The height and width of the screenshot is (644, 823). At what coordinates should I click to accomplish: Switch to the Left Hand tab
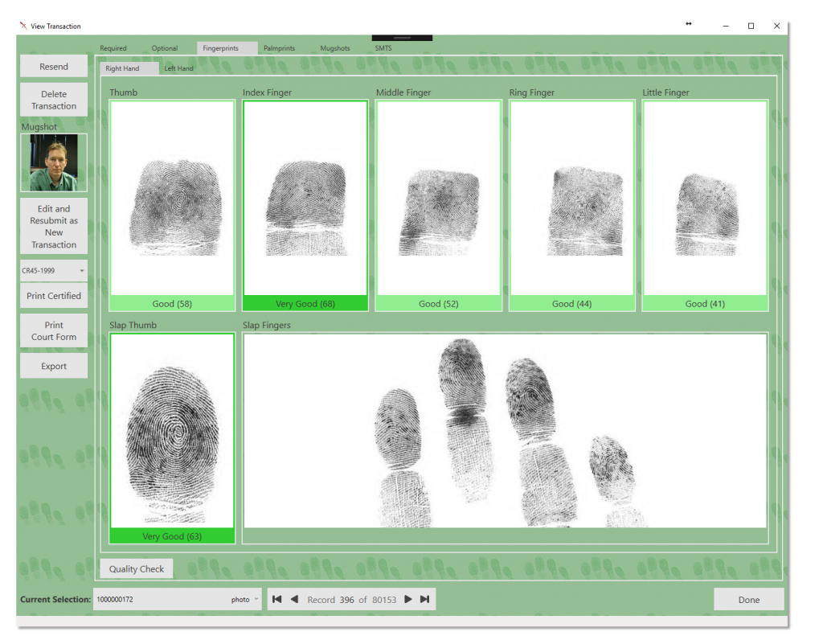178,68
